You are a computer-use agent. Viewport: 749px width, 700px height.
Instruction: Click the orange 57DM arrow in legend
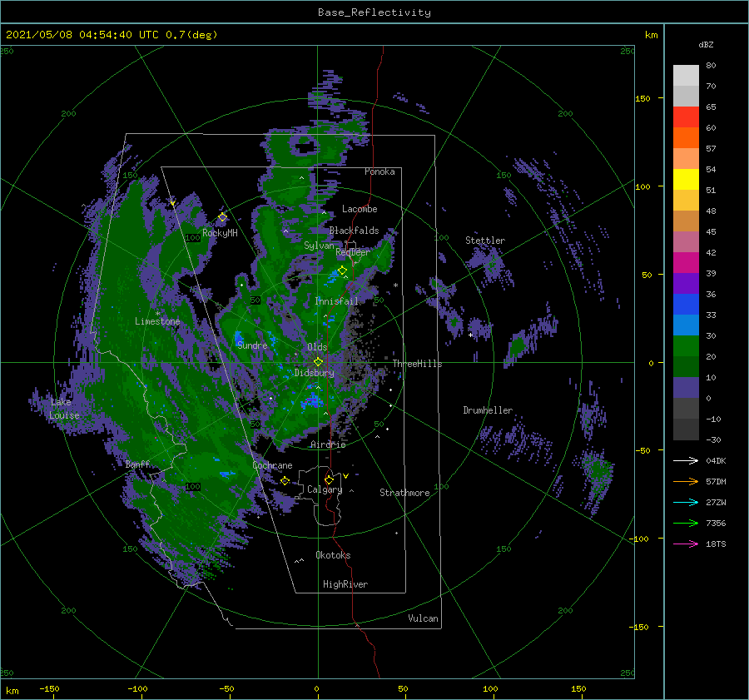pos(686,482)
